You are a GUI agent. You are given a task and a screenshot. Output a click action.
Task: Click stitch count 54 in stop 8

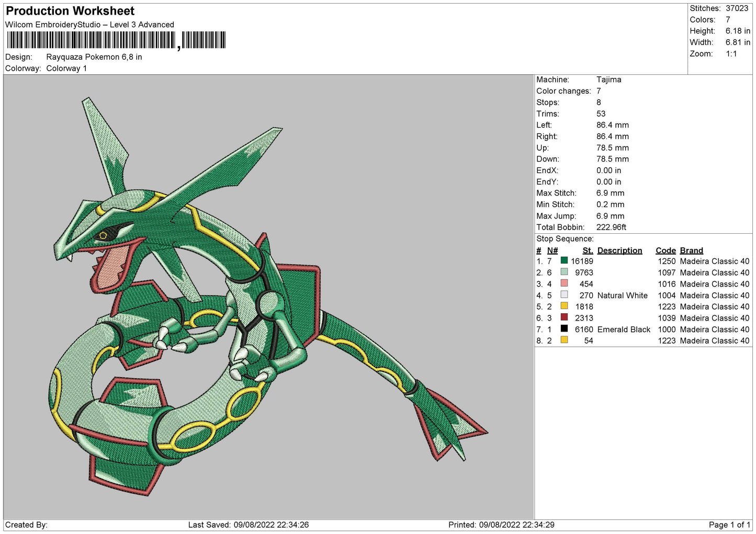coord(589,340)
